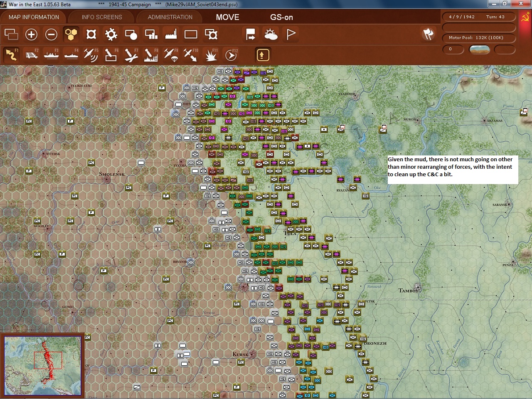
Task: Switch to the ADMINISTRATION tab
Action: click(170, 17)
